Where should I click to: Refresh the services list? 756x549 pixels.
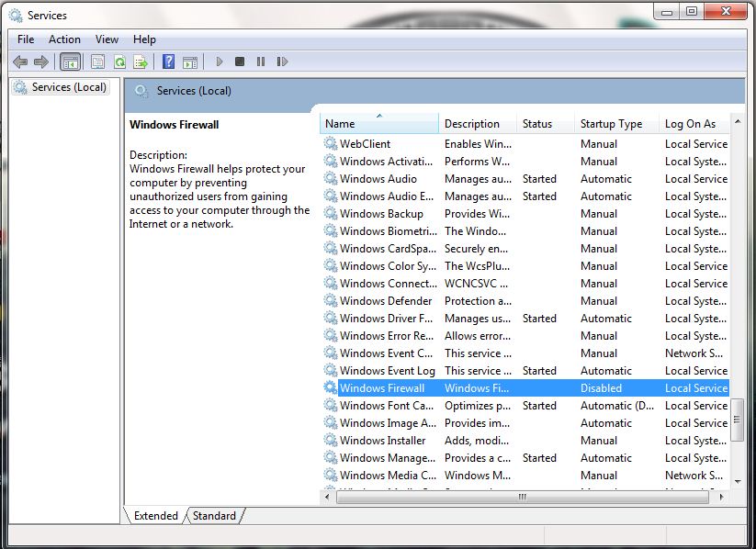click(x=118, y=62)
